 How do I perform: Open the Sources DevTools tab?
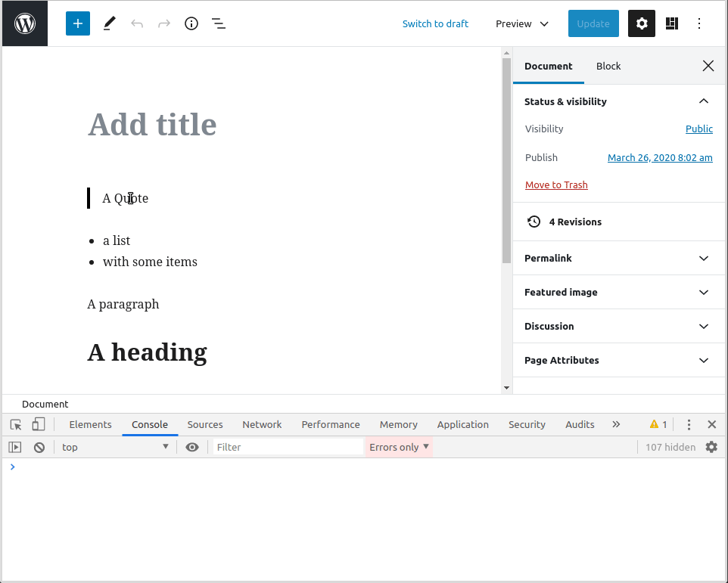[x=205, y=424]
